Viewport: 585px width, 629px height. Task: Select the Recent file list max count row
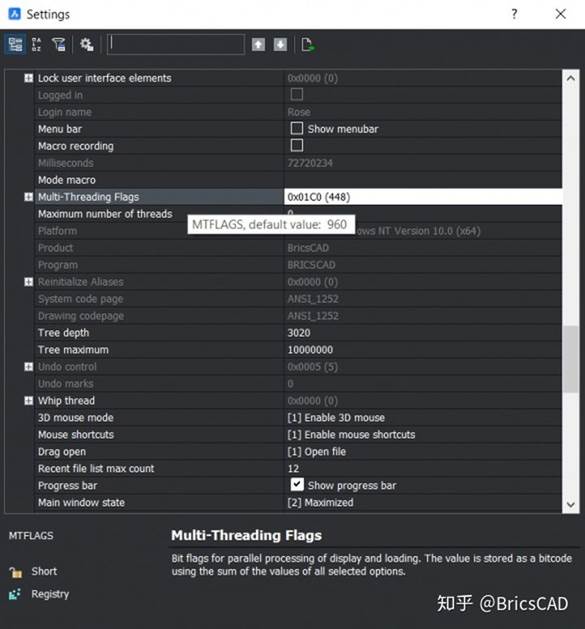[x=298, y=469]
